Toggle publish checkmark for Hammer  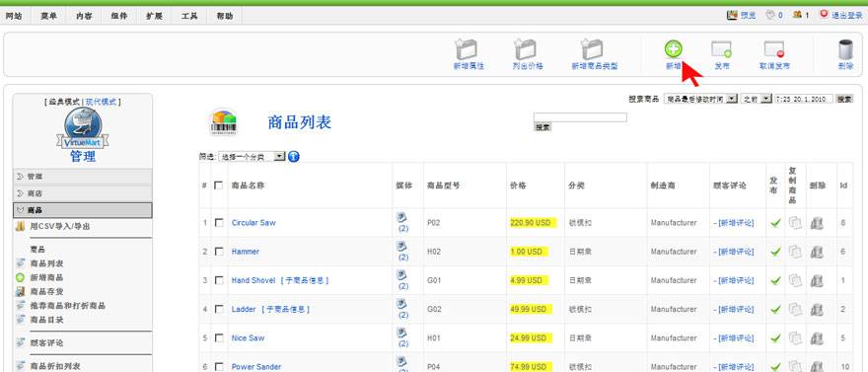775,252
